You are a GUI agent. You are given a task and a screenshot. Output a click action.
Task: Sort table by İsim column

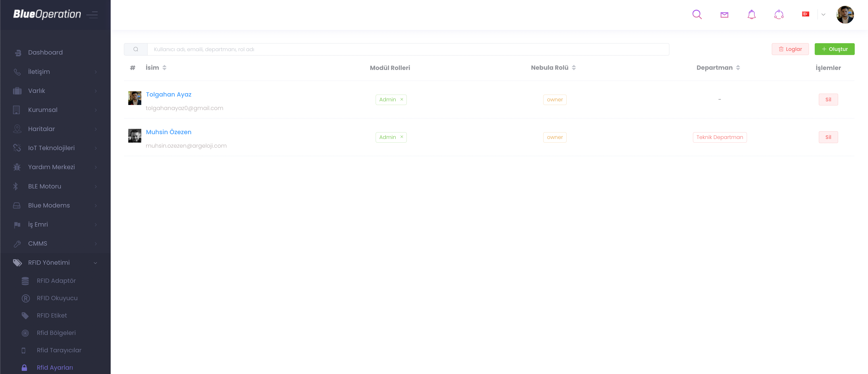coord(164,68)
